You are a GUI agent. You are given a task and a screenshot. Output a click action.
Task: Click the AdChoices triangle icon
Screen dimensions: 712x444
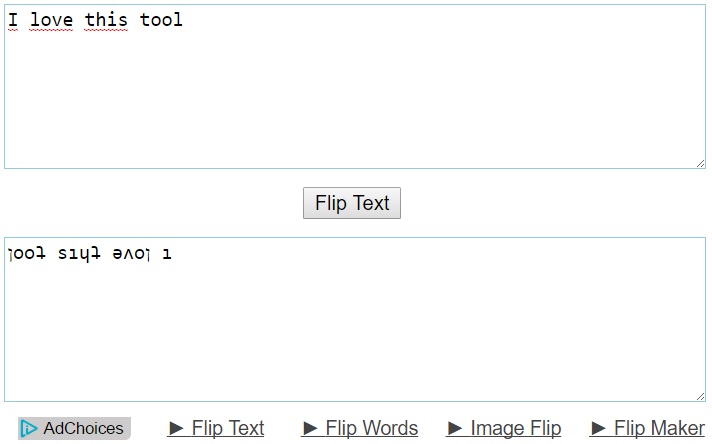click(x=29, y=428)
